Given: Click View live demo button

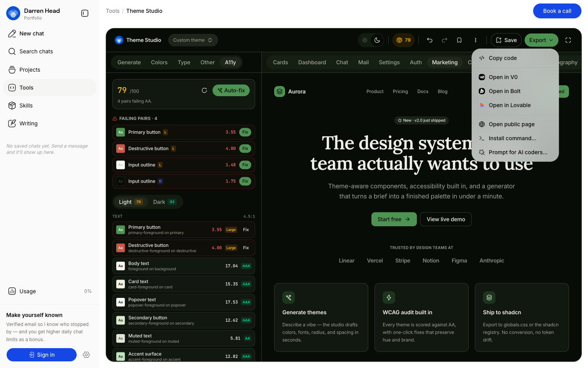Looking at the screenshot, I should 446,219.
